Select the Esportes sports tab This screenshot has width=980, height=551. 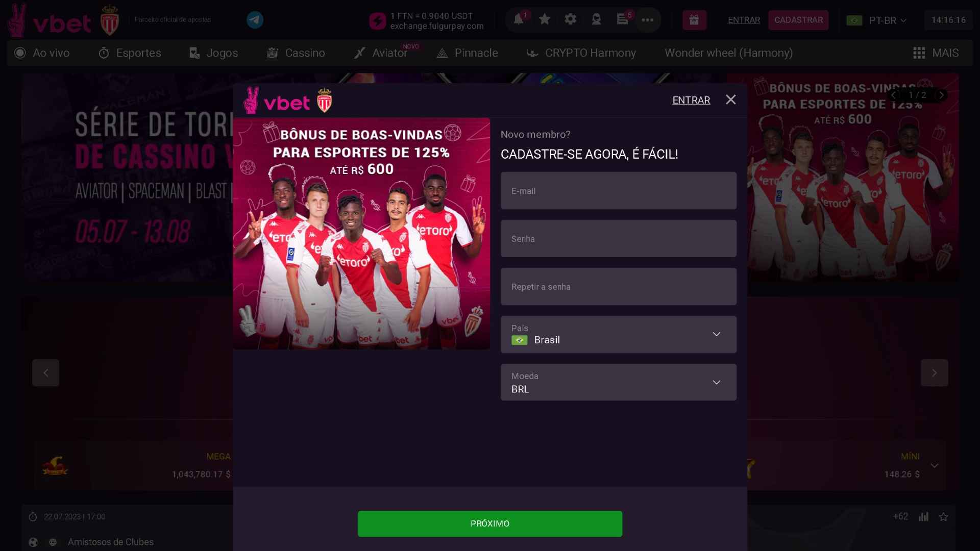(129, 53)
